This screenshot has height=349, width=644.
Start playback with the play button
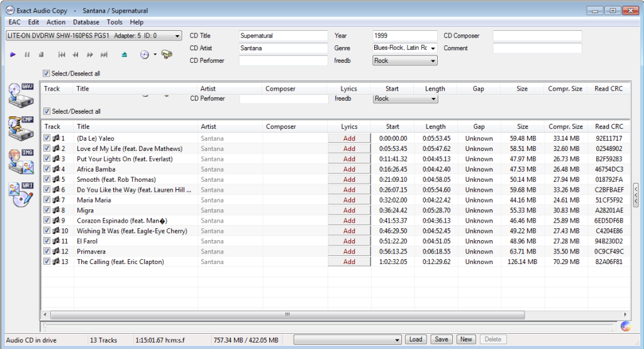click(x=13, y=55)
